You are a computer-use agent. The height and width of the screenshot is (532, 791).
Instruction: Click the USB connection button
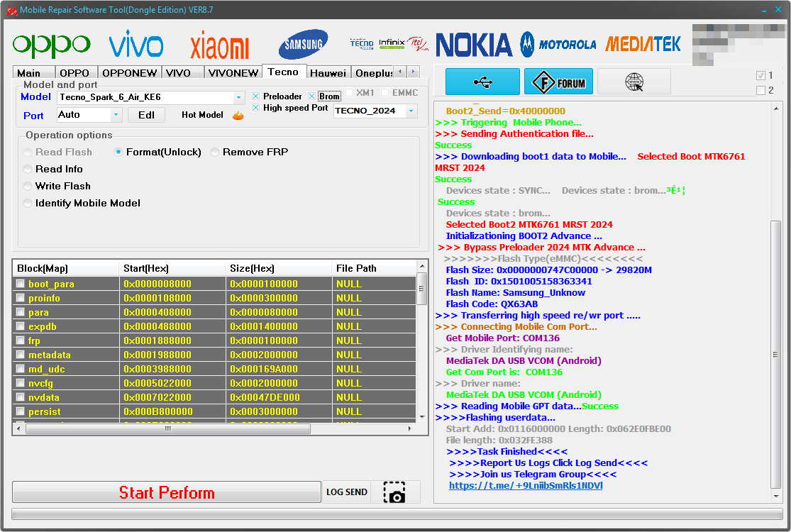pos(482,82)
